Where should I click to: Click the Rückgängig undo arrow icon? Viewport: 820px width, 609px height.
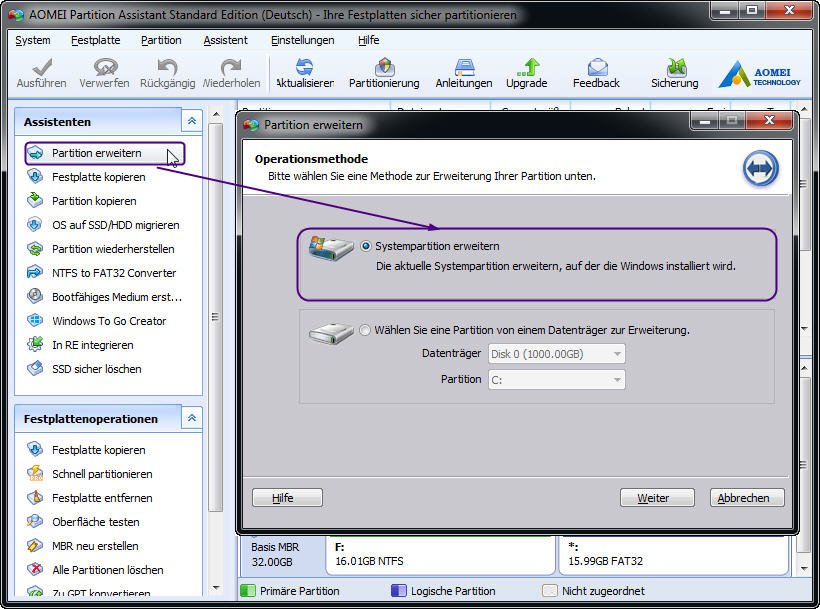tap(167, 67)
